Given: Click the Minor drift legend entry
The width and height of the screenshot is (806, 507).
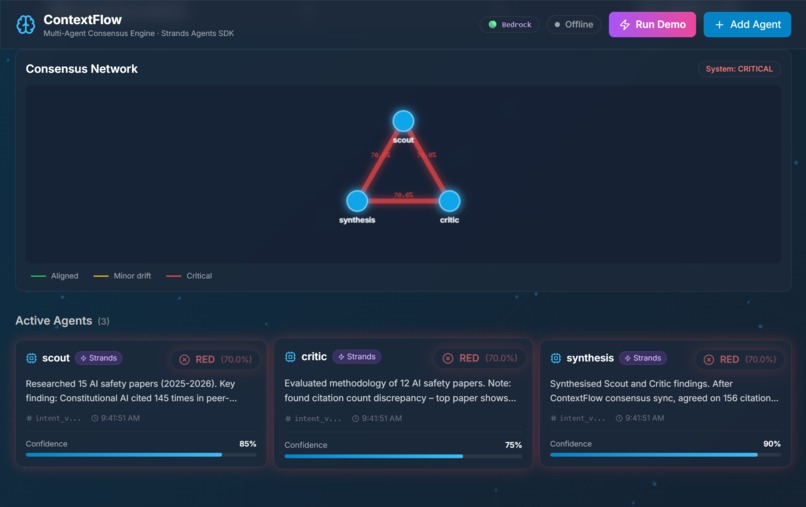Looking at the screenshot, I should pyautogui.click(x=122, y=276).
